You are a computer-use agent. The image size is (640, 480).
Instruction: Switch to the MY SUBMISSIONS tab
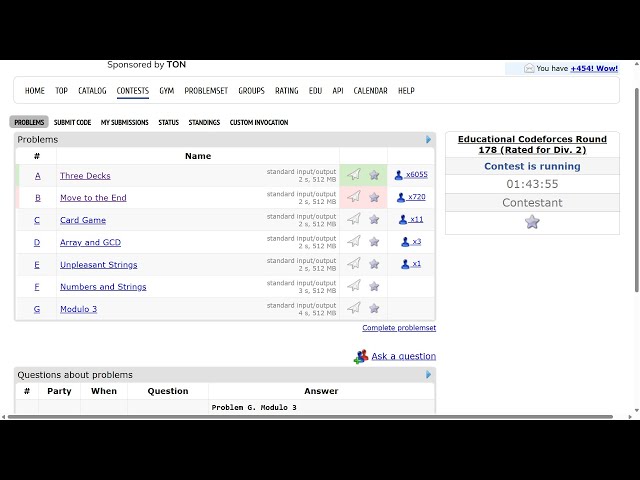coord(124,122)
